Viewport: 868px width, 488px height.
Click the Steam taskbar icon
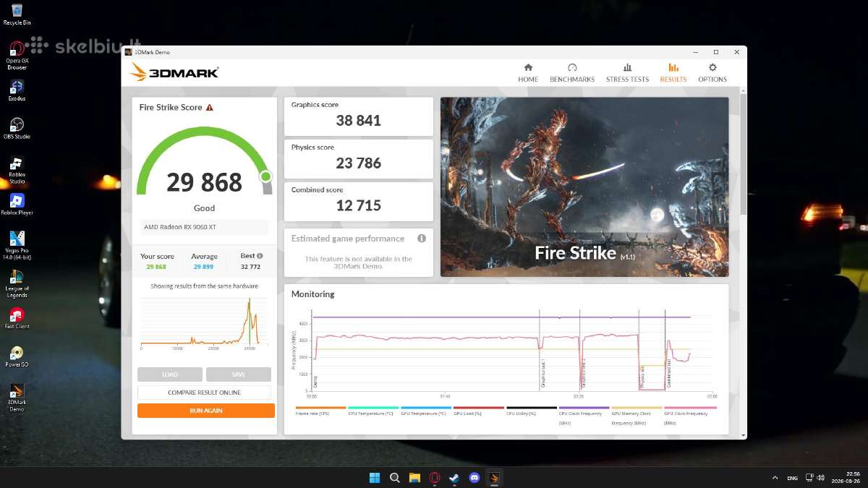[x=454, y=478]
